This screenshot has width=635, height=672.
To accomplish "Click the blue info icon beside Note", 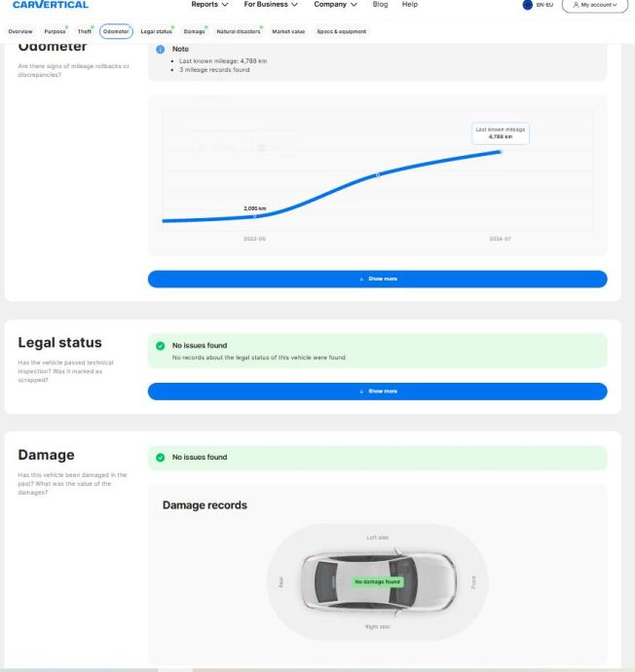I will click(161, 49).
